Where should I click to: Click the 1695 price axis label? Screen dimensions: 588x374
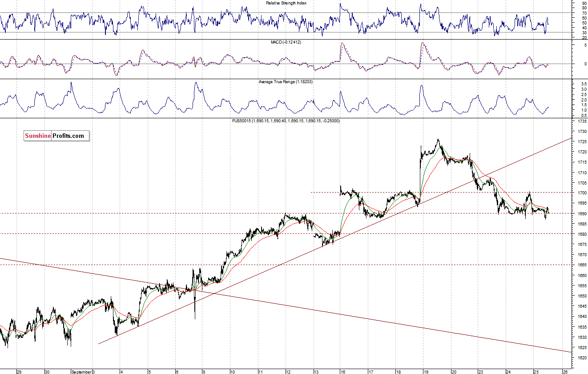(582, 203)
